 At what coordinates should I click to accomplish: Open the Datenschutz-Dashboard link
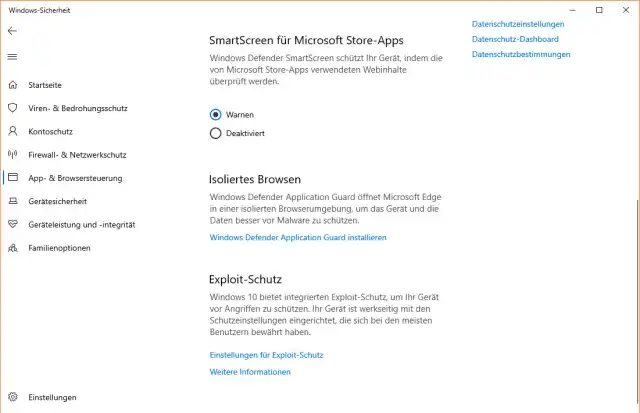coord(514,39)
